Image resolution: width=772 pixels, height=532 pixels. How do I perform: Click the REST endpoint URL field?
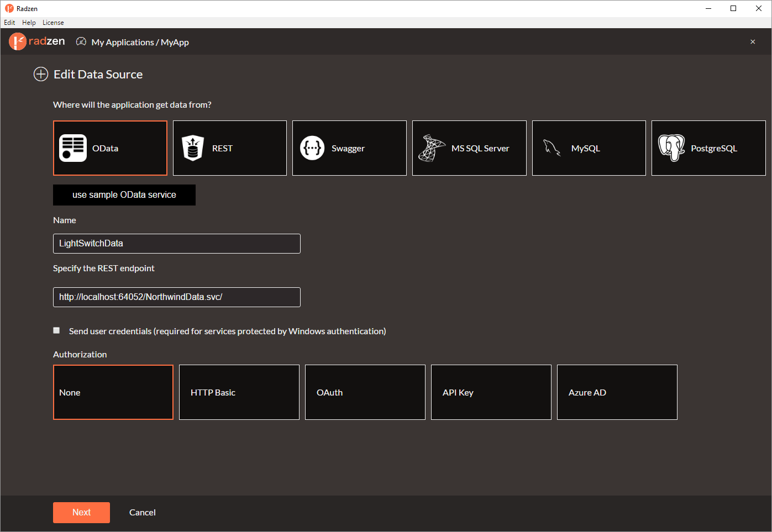click(177, 297)
